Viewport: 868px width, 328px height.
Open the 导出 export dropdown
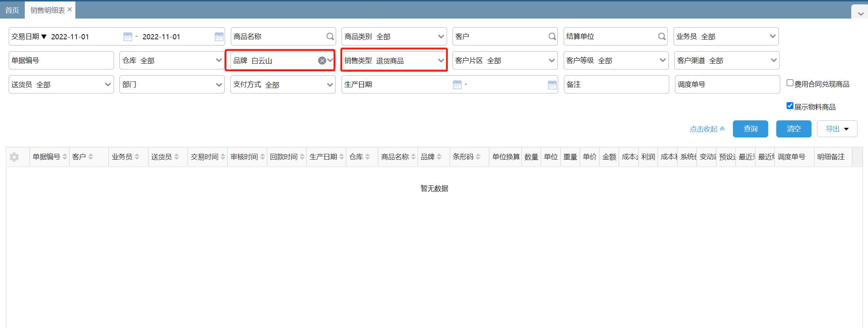tap(837, 129)
